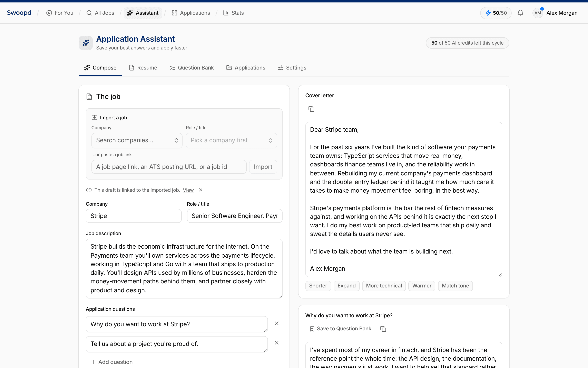Image resolution: width=588 pixels, height=368 pixels.
Task: Click the Import button
Action: point(263,167)
